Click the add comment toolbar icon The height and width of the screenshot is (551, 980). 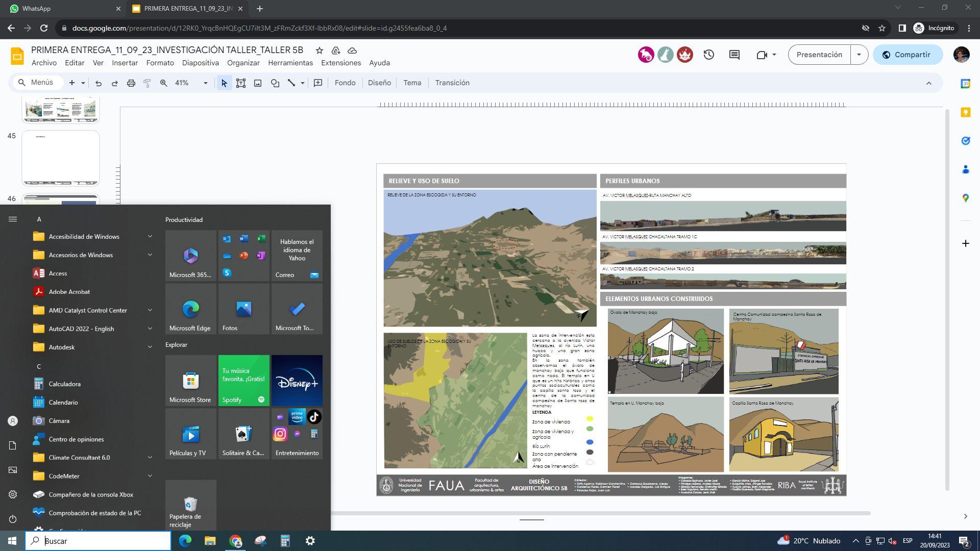pos(318,83)
